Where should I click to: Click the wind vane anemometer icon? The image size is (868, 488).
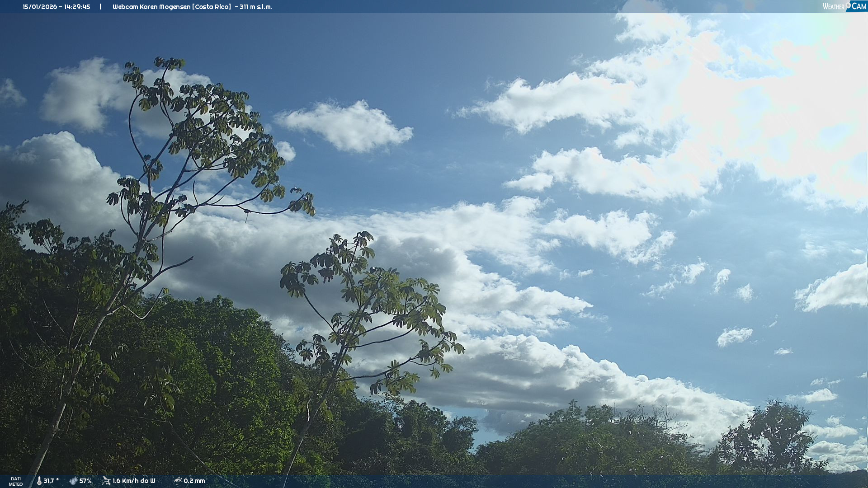point(106,481)
